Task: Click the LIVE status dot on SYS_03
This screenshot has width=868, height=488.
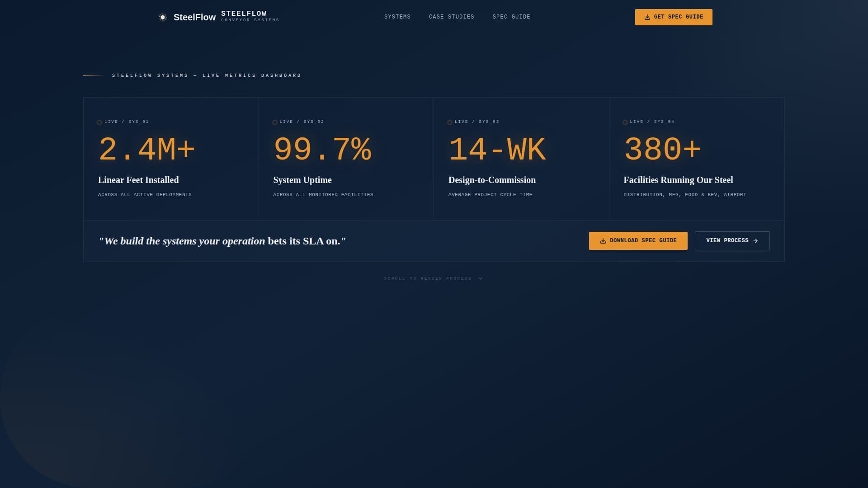Action: click(449, 122)
